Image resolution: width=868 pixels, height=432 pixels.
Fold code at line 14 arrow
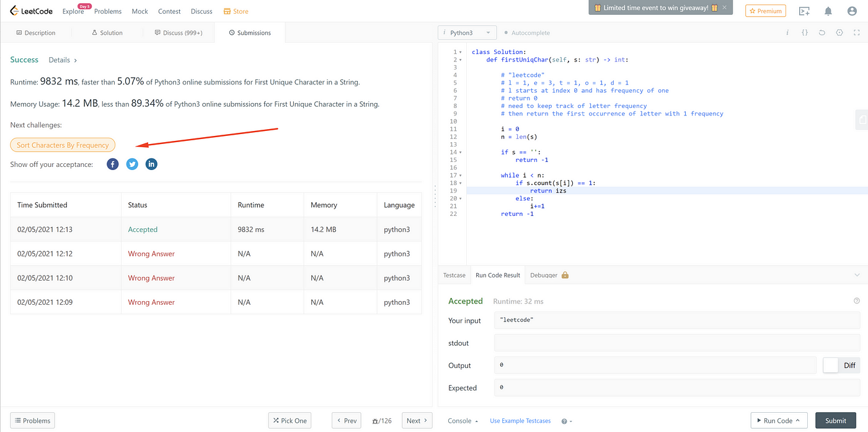point(461,152)
